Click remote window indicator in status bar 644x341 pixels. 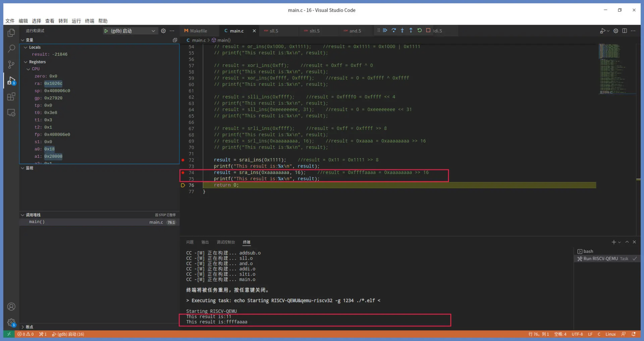click(9, 334)
